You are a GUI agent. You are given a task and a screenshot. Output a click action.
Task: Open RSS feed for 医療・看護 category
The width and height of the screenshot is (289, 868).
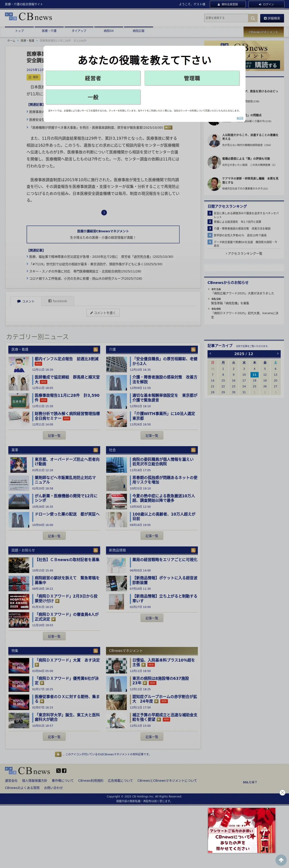[96, 349]
